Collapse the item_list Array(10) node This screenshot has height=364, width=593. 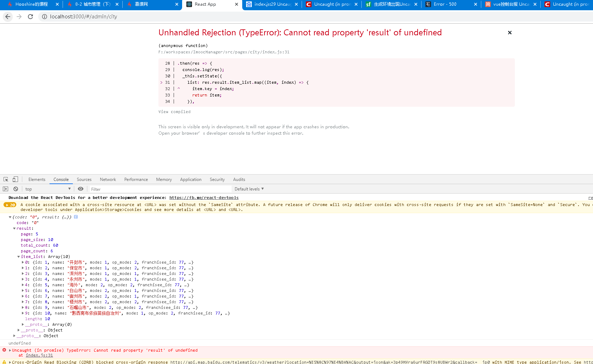pyautogui.click(x=19, y=257)
